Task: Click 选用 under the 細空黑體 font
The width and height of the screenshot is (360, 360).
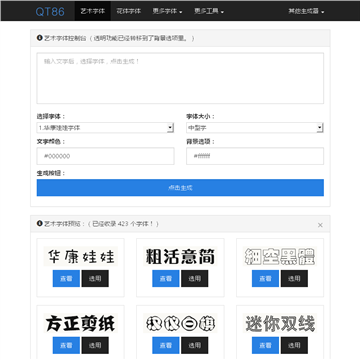Action: [x=294, y=278]
